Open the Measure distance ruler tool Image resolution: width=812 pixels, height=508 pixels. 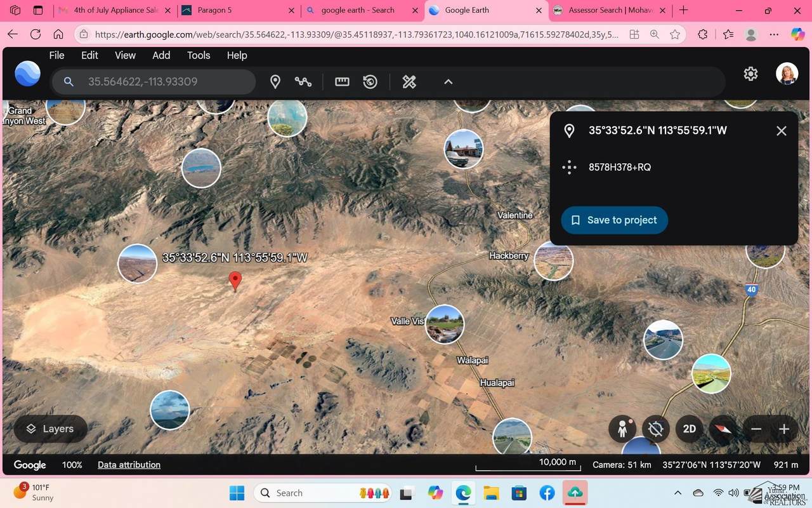coord(342,82)
